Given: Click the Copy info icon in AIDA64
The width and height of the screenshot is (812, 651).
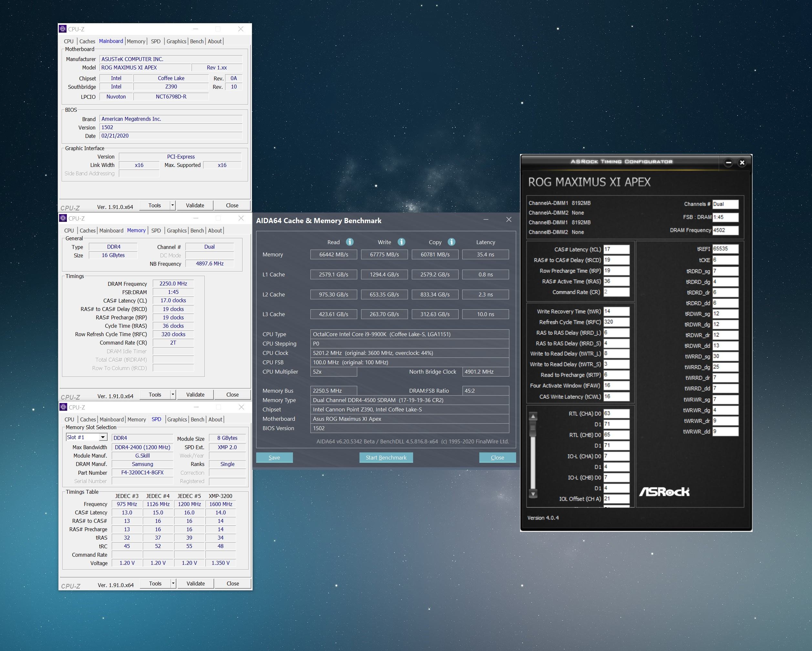Looking at the screenshot, I should point(452,242).
